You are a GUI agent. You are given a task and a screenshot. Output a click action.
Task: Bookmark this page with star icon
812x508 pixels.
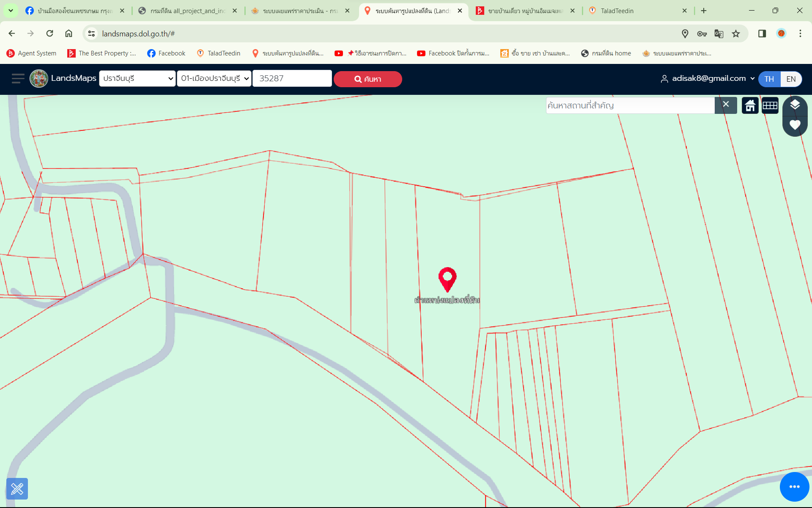click(736, 33)
